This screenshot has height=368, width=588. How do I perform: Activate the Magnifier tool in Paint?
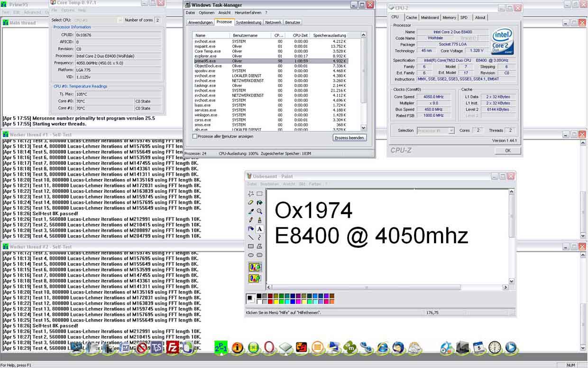[259, 211]
